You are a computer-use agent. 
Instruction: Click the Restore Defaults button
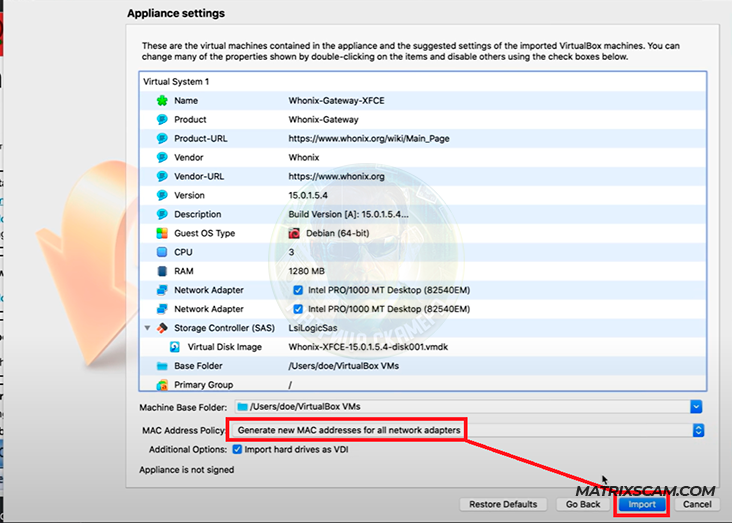[503, 504]
